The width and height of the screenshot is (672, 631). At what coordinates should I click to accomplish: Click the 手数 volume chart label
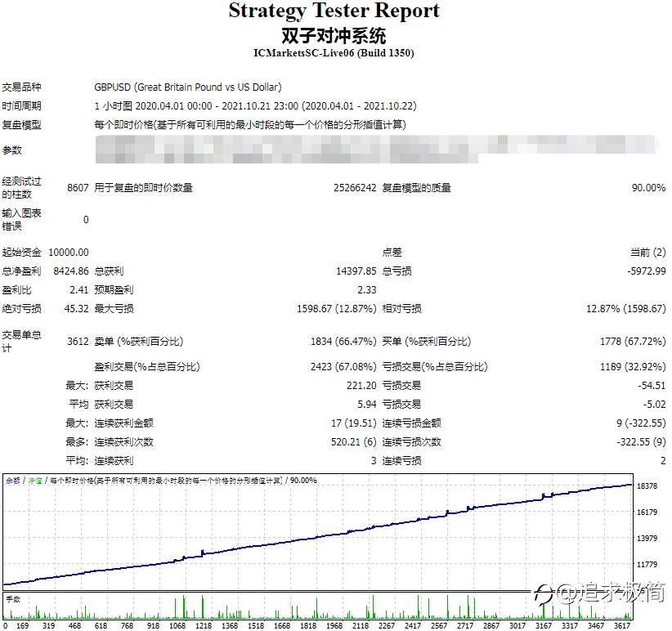click(13, 599)
